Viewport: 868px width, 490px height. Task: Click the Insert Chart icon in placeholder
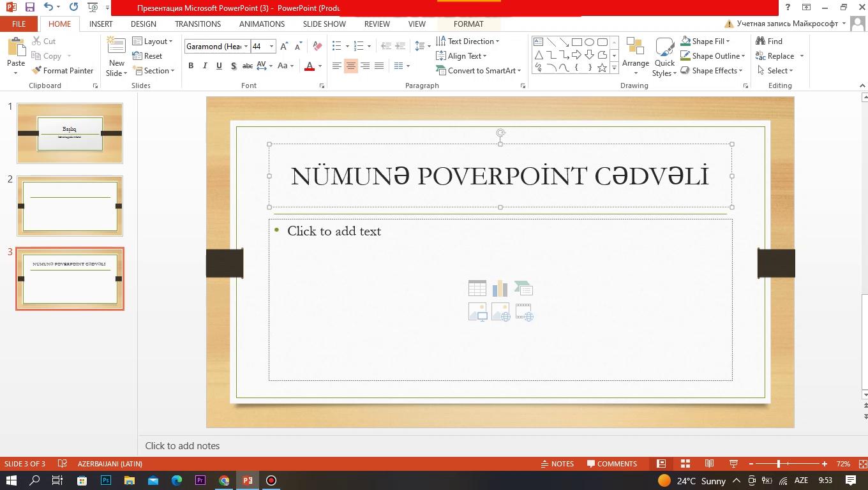[x=500, y=288]
